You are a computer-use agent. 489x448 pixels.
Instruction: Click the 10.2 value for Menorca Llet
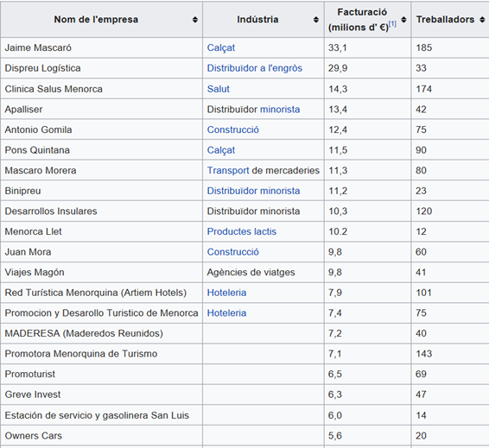[338, 231]
